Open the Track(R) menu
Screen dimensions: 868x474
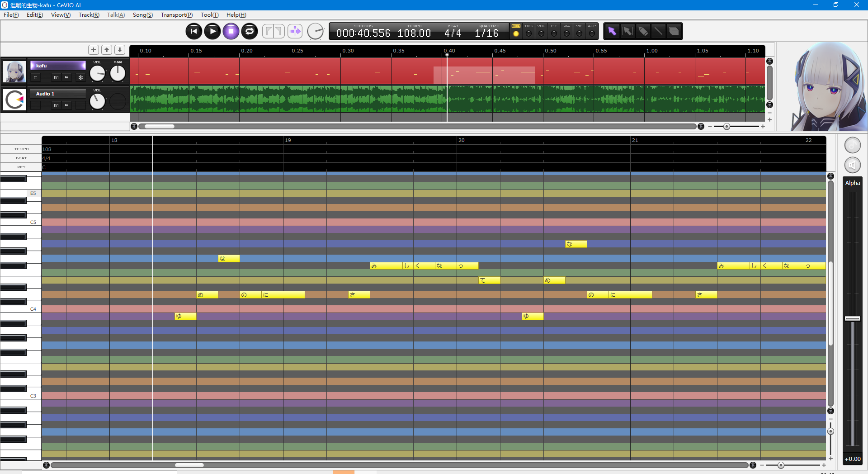click(89, 14)
